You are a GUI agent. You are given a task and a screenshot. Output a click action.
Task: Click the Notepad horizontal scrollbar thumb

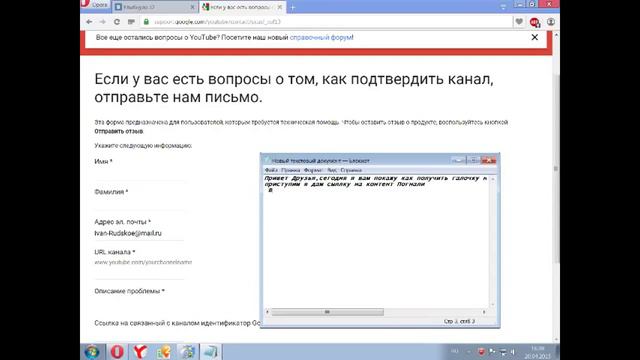327,312
